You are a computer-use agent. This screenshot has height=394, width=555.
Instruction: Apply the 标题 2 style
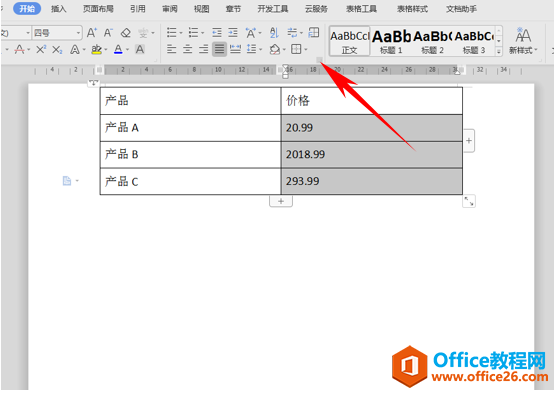pos(432,41)
